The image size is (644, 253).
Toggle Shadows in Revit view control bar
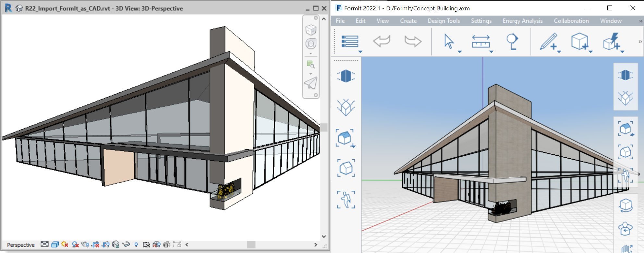pyautogui.click(x=75, y=245)
